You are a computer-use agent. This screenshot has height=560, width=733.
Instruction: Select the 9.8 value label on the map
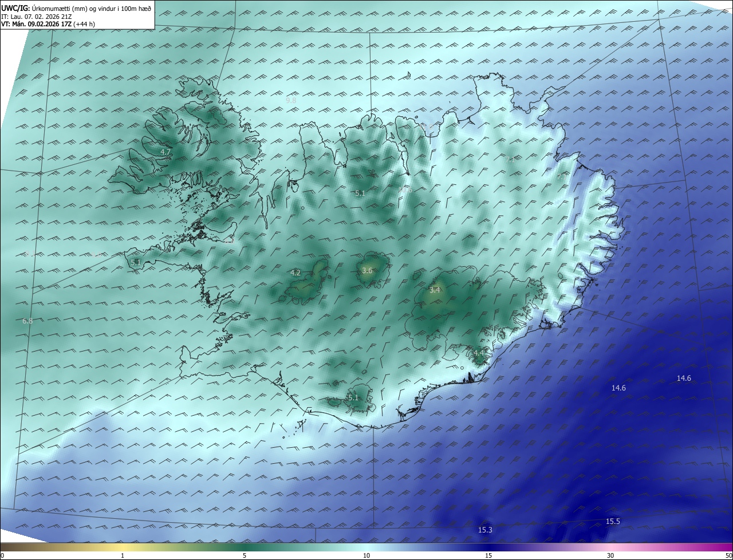[x=291, y=100]
